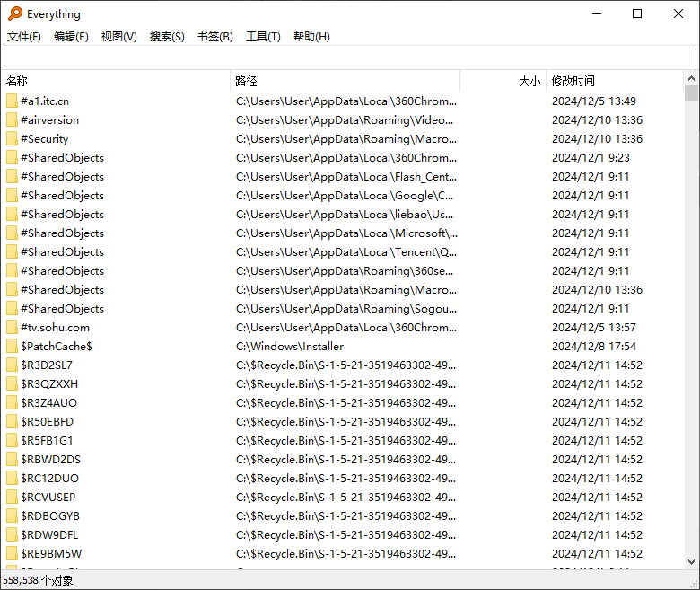Click folder icon of $RE9BM5W
The height and width of the screenshot is (590, 700).
tap(12, 554)
